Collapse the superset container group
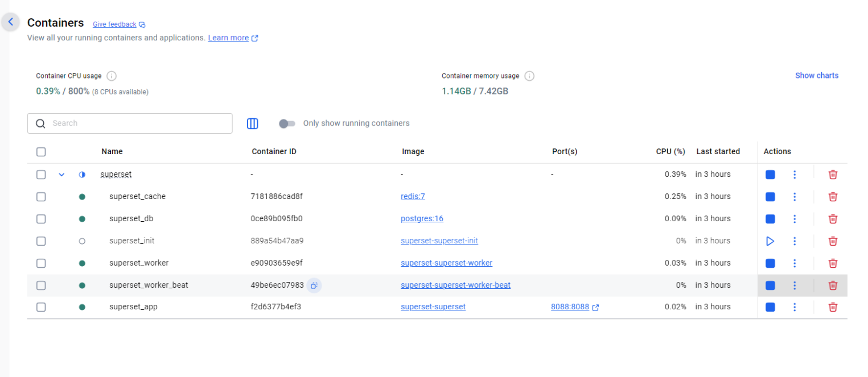 (x=61, y=175)
